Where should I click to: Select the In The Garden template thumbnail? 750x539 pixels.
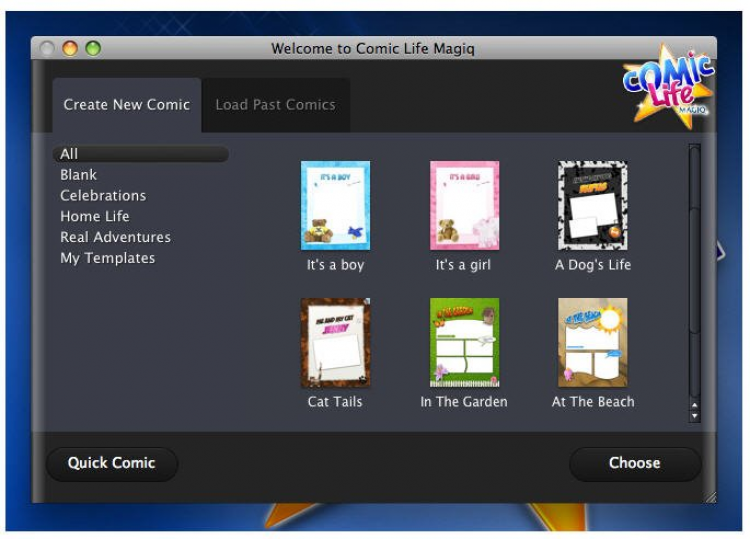click(x=464, y=343)
